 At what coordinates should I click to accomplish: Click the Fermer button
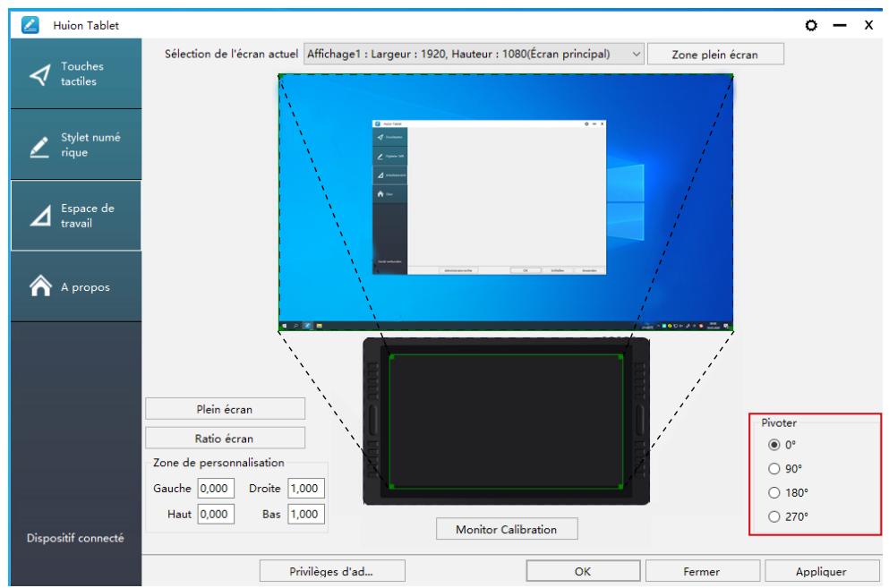[702, 571]
